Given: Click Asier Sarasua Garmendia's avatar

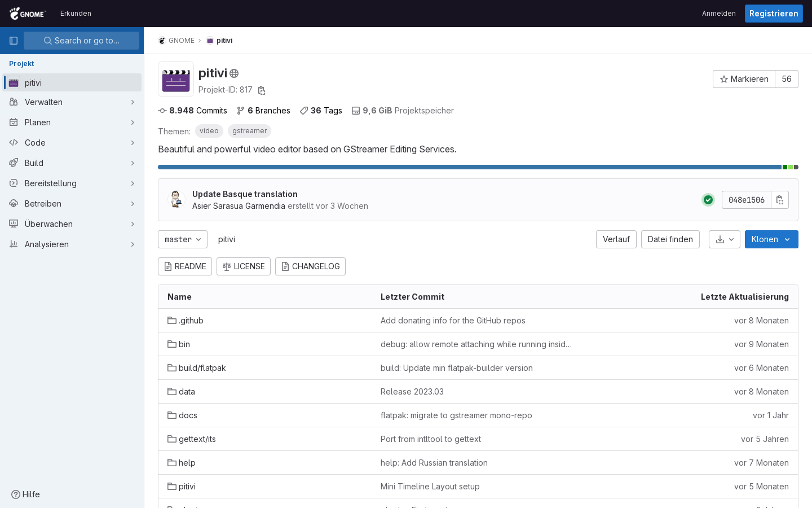Looking at the screenshot, I should (x=176, y=200).
